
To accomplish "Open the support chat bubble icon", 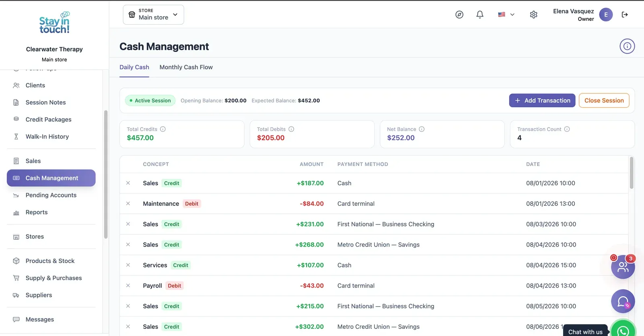I will [x=623, y=301].
